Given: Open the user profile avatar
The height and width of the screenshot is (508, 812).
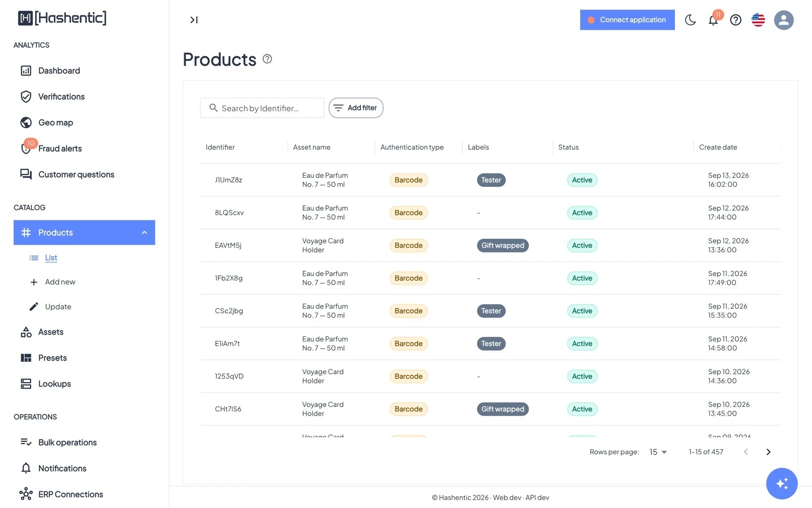Looking at the screenshot, I should click(x=784, y=20).
